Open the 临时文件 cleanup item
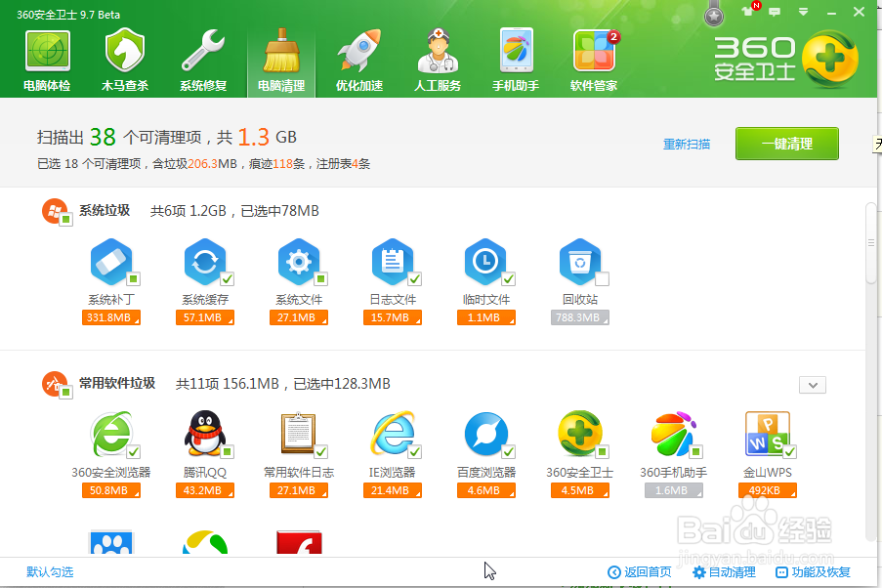The width and height of the screenshot is (882, 588). pos(485,262)
